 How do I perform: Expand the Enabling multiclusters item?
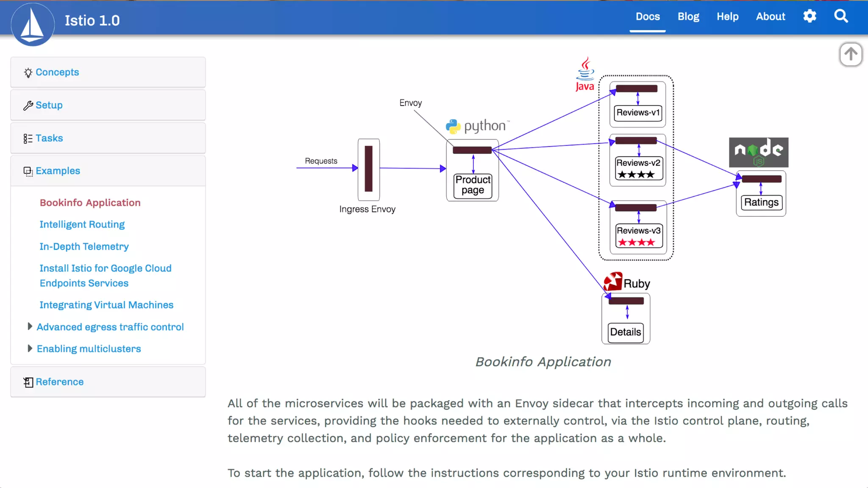tap(30, 349)
